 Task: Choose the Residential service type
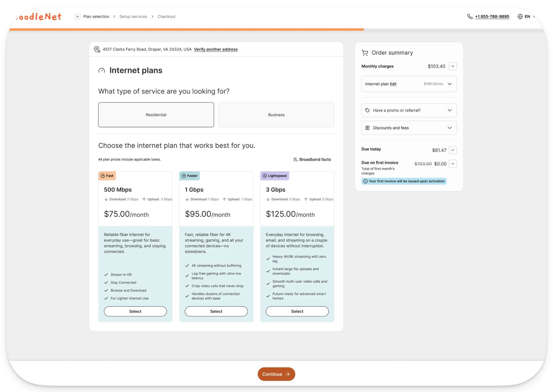[x=156, y=115]
